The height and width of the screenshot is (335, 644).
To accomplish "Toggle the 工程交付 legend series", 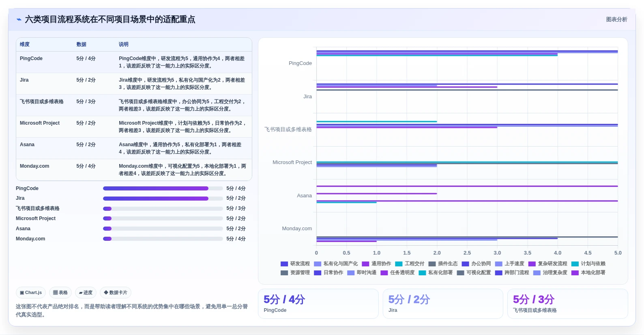I will (410, 264).
